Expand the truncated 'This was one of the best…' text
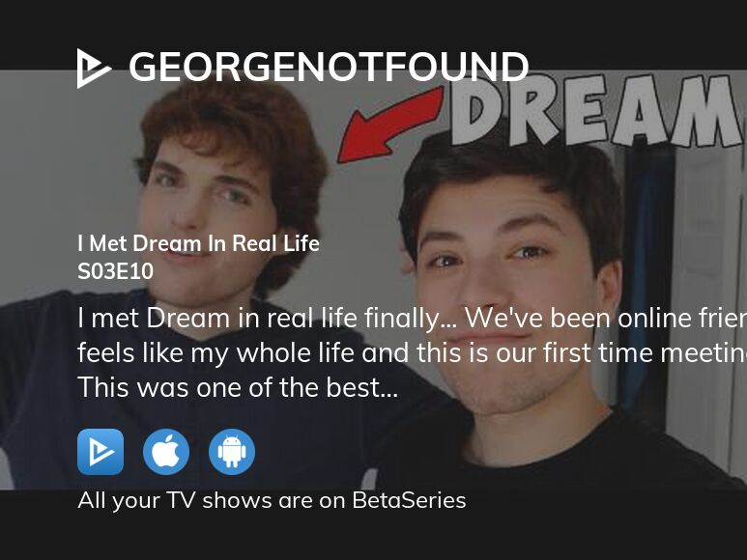This screenshot has width=747, height=560. click(238, 387)
